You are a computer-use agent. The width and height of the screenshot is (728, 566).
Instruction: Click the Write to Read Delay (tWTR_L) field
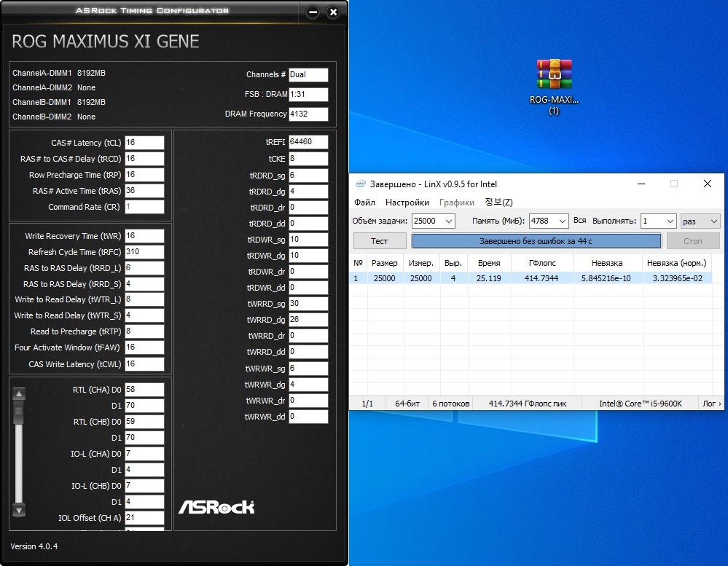tap(144, 299)
